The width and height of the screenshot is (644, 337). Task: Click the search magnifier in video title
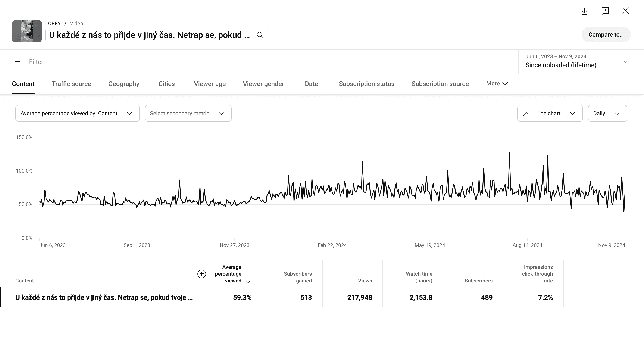click(260, 35)
